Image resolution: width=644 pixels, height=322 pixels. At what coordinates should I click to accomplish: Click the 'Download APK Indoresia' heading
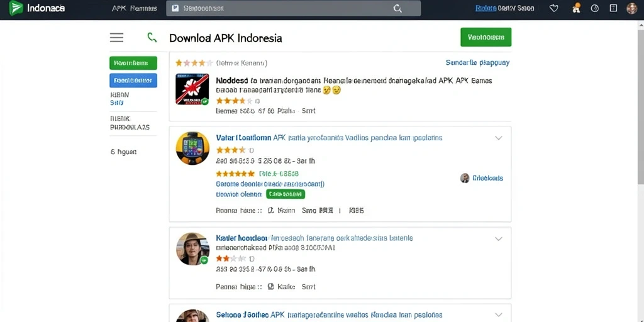click(226, 38)
